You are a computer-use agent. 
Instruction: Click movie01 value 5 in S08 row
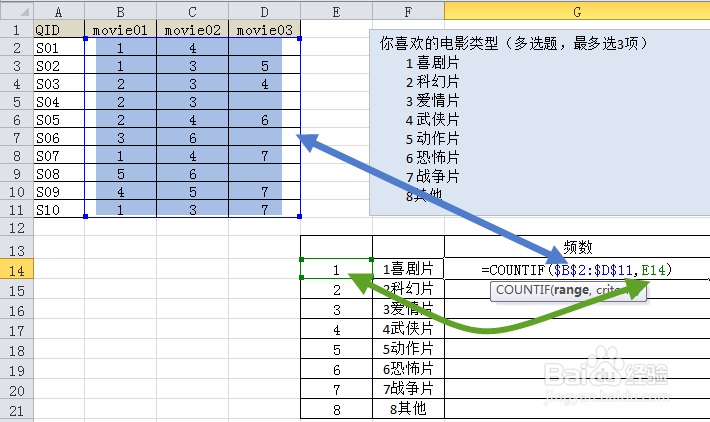[x=120, y=174]
